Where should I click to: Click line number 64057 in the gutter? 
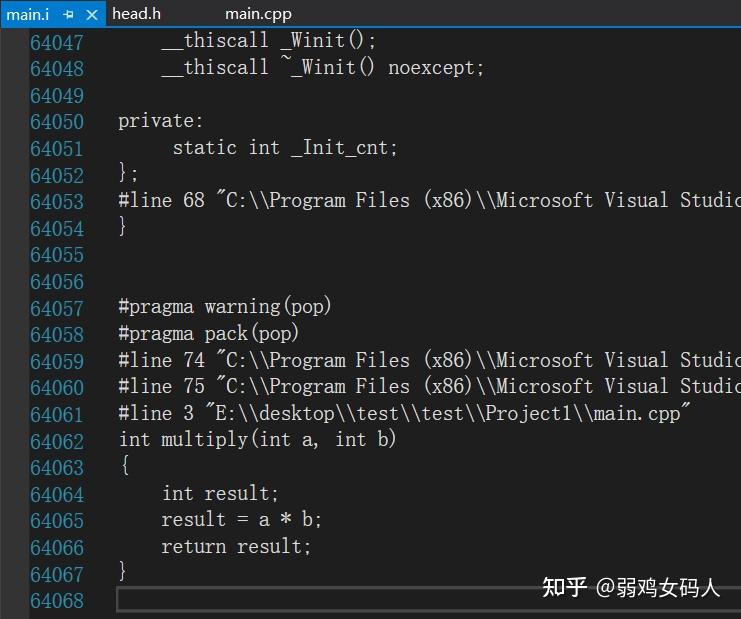(x=57, y=308)
